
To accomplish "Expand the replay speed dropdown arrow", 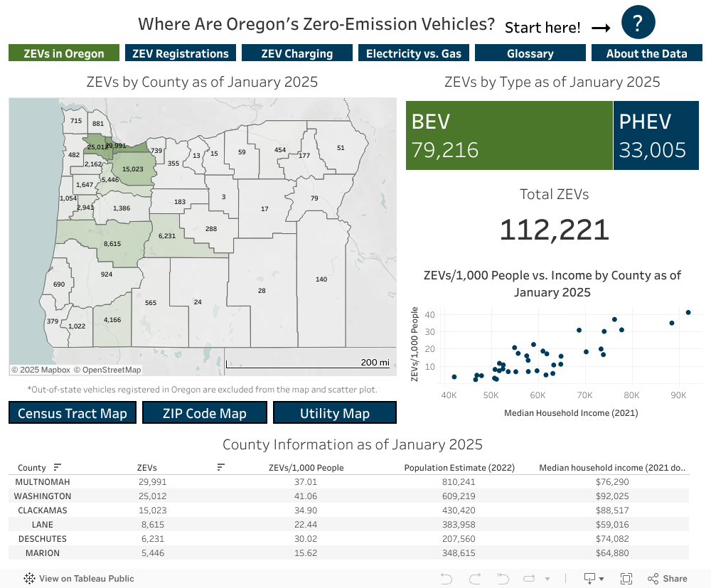I will coord(547,578).
